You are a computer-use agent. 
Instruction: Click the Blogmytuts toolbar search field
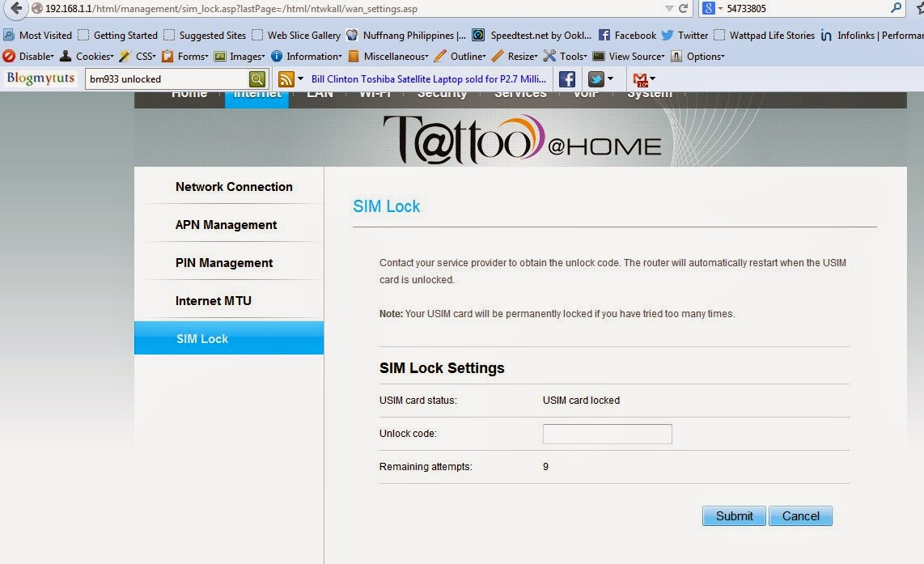[x=167, y=79]
